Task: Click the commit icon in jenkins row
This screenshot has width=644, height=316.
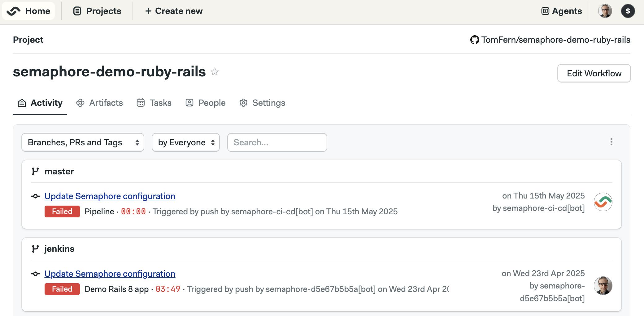Action: pos(35,274)
